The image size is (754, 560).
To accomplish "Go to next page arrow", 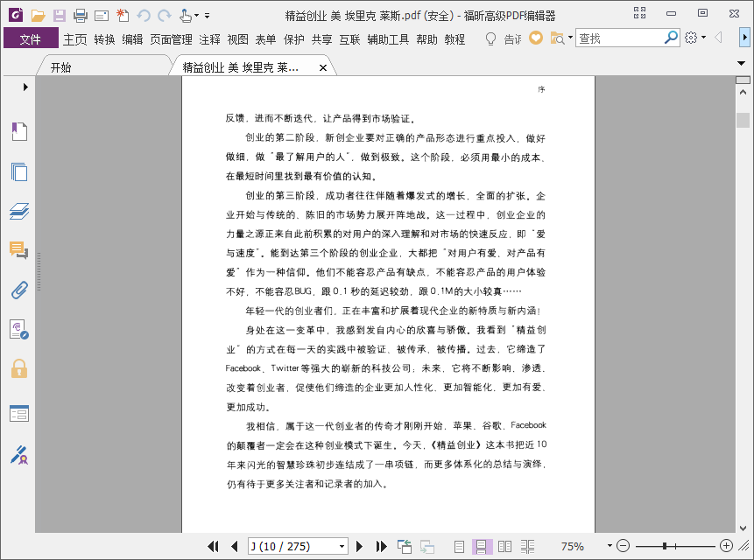I will (359, 546).
